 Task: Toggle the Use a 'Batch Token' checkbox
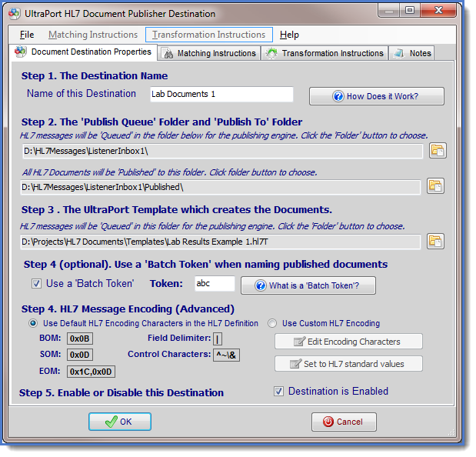click(x=37, y=283)
